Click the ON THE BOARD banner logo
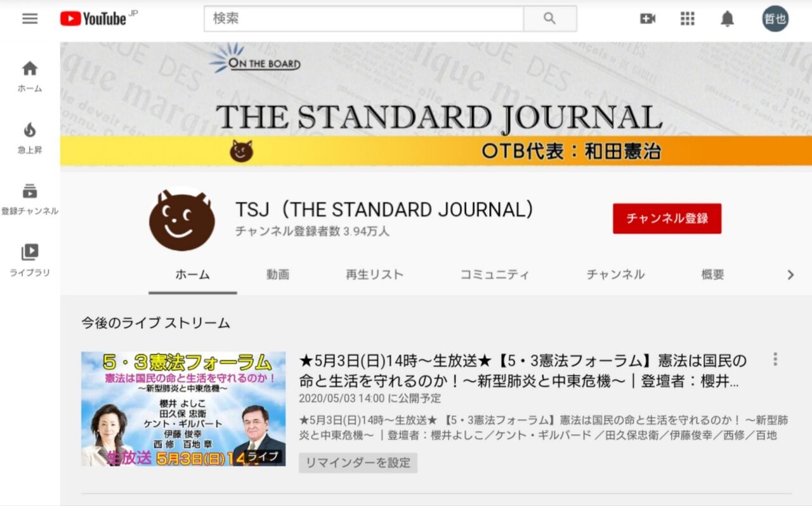This screenshot has width=812, height=506. [x=254, y=58]
